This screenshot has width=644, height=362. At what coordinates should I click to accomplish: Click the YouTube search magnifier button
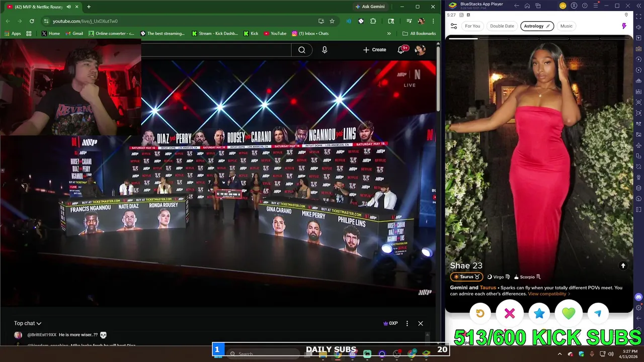[x=302, y=50]
